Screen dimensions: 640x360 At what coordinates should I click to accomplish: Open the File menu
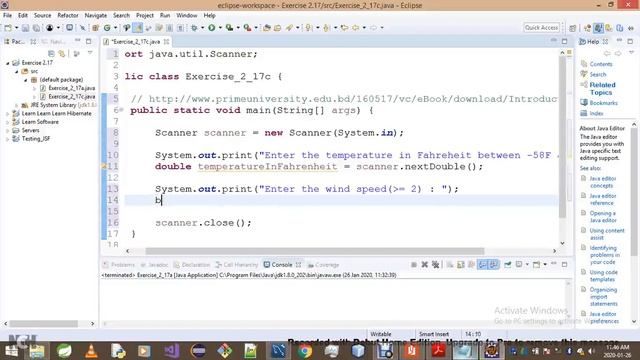click(7, 16)
